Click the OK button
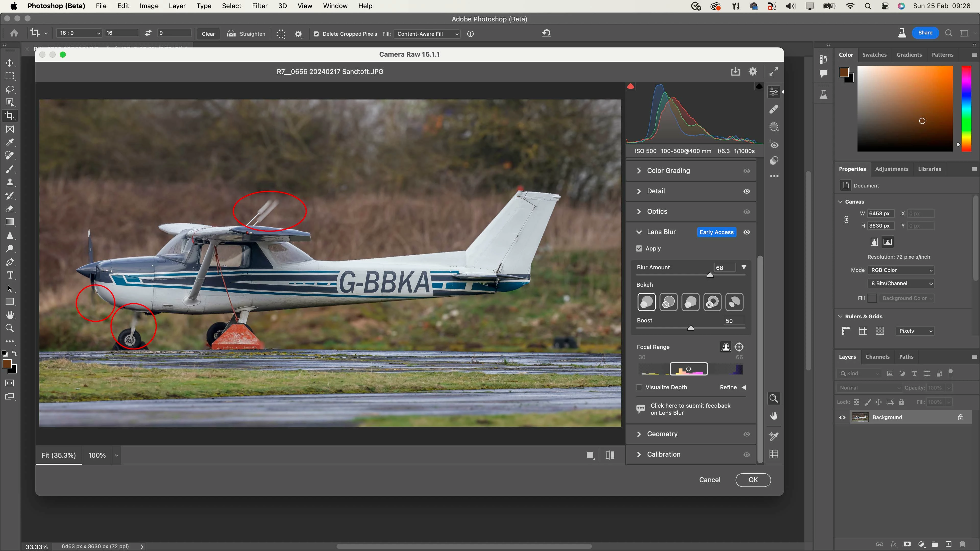 point(753,480)
